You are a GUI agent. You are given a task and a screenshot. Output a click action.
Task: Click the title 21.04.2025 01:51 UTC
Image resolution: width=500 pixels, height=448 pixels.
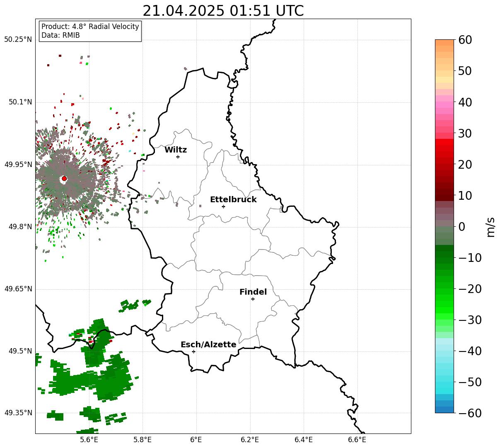(x=223, y=11)
